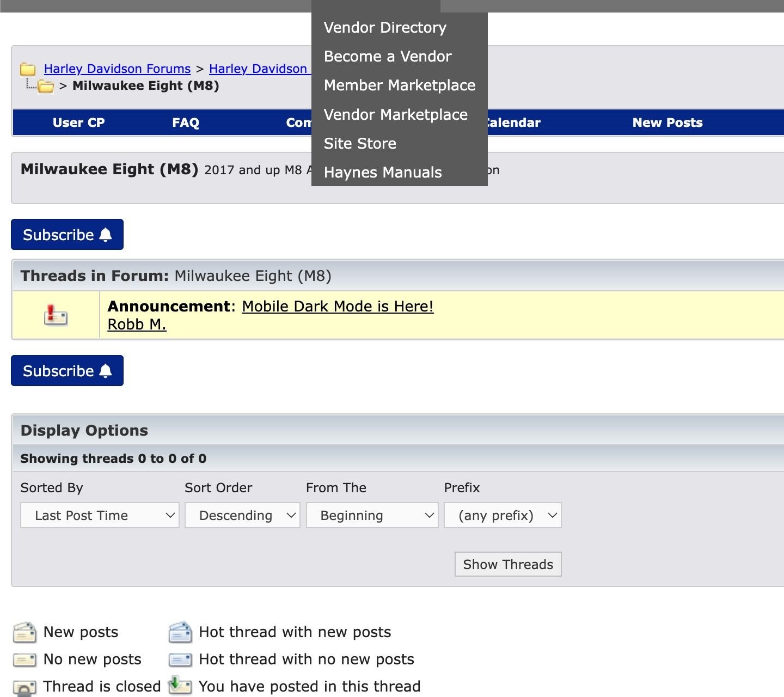Open Member Marketplace menu entry
Screen dimensions: 784x697
tap(400, 85)
